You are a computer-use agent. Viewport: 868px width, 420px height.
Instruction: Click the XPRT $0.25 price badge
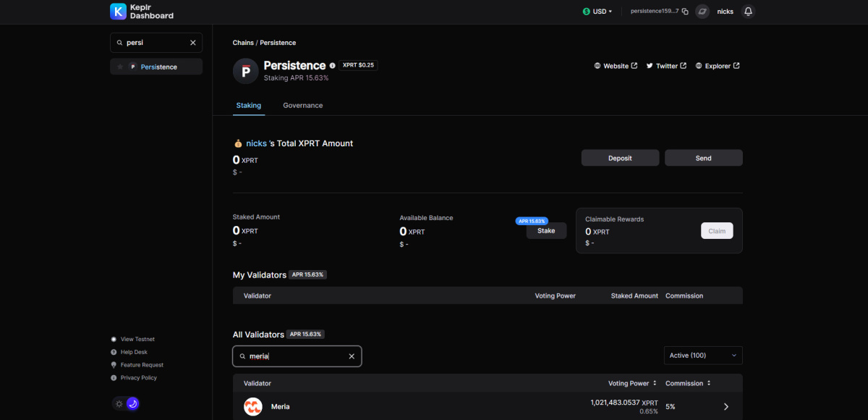point(359,65)
